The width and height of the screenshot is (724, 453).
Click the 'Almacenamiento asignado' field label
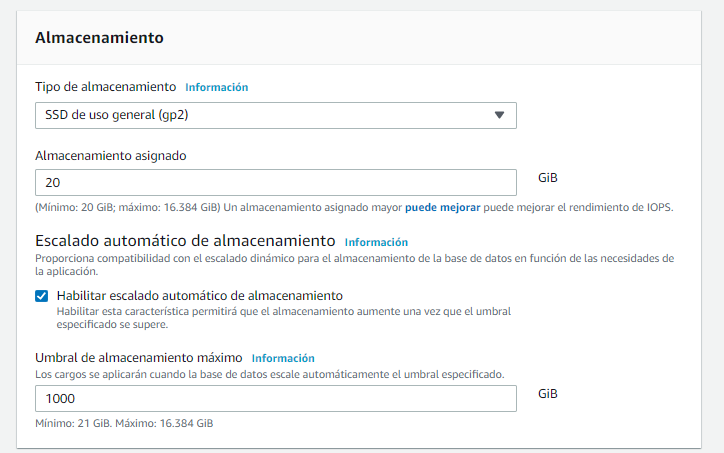click(x=111, y=156)
